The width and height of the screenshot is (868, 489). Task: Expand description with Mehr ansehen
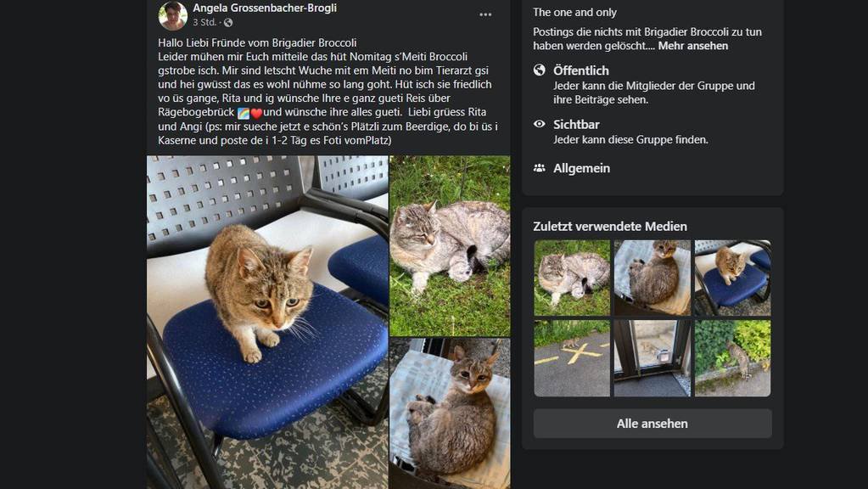(693, 46)
